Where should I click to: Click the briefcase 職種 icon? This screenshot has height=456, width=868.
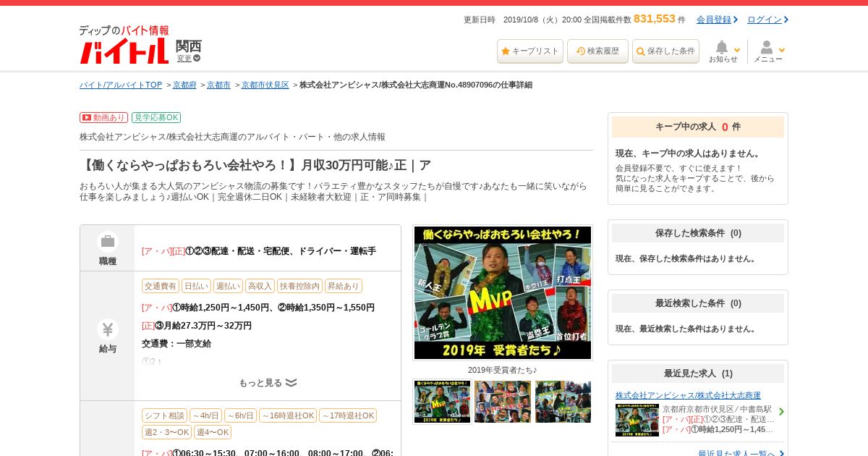click(x=107, y=241)
